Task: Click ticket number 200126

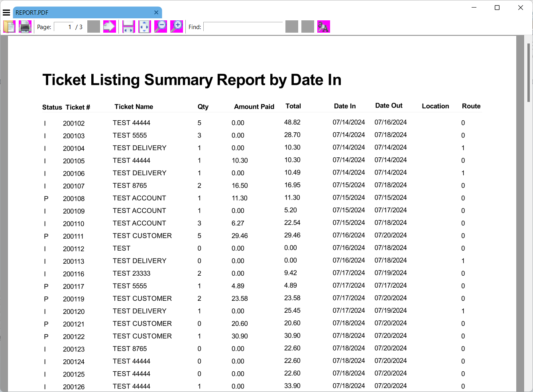Action: [x=74, y=387]
